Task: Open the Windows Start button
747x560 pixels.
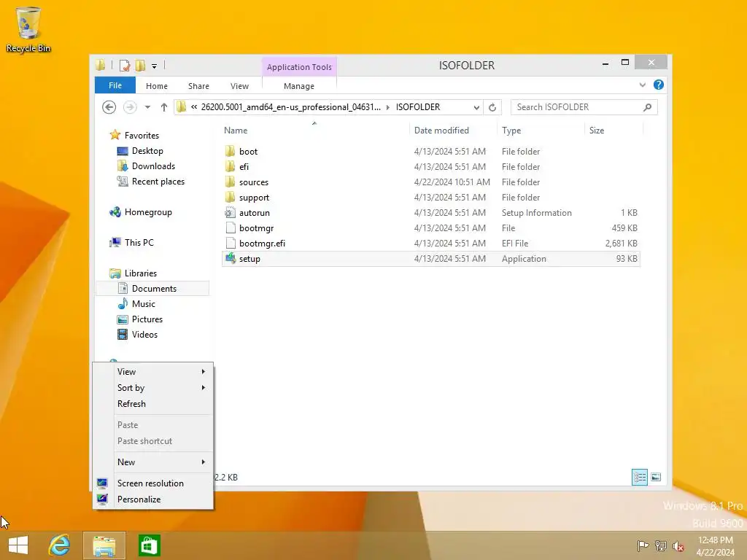Action: (18, 545)
